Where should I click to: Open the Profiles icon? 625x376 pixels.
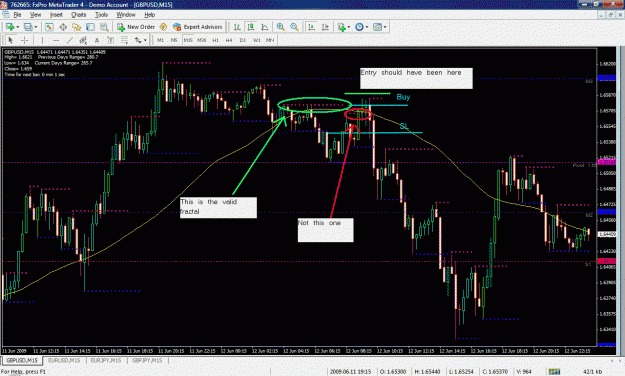pos(28,27)
